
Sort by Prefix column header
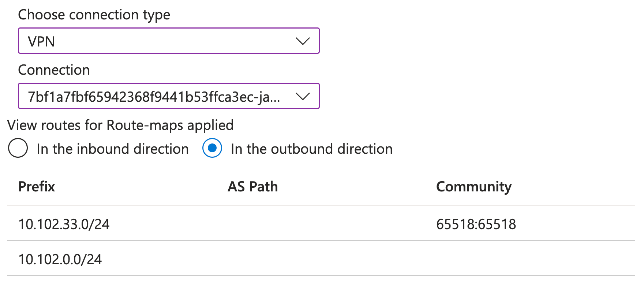(37, 187)
